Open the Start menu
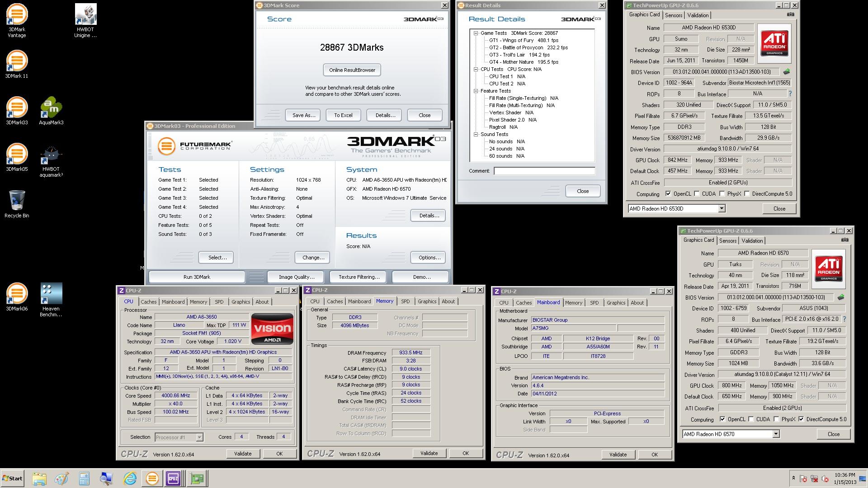This screenshot has width=868, height=488. click(x=12, y=479)
